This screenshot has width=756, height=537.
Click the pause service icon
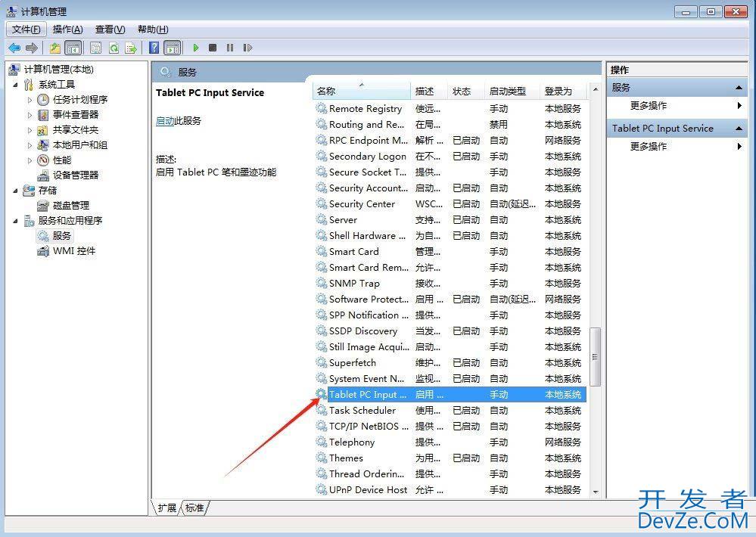click(230, 48)
